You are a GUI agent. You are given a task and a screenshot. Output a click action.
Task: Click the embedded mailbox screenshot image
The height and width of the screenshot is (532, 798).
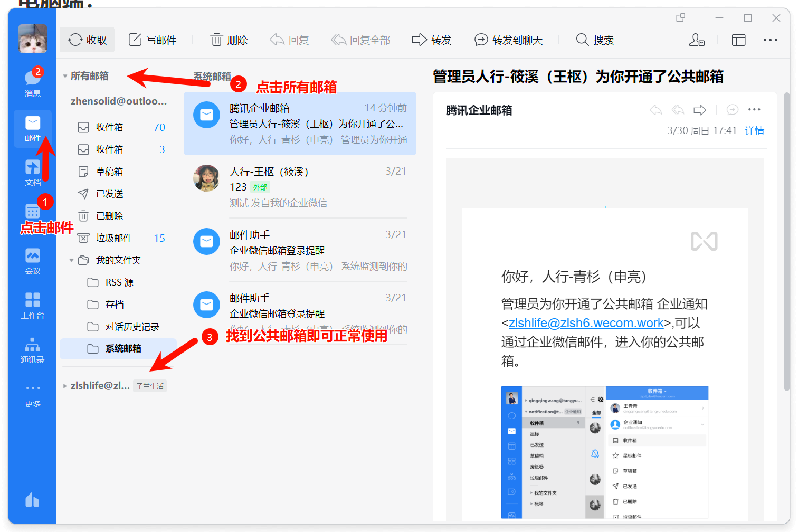(x=605, y=452)
